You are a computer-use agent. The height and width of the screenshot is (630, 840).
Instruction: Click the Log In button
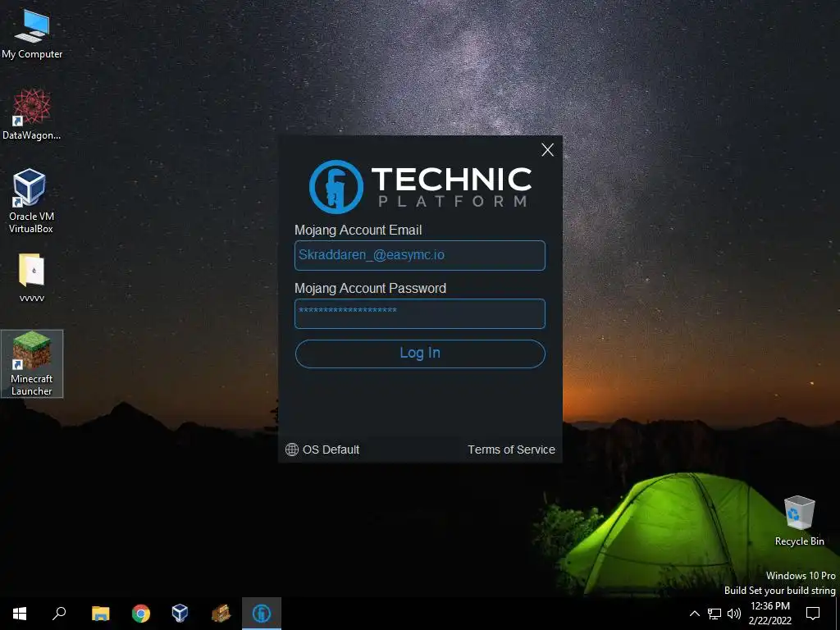[420, 354]
